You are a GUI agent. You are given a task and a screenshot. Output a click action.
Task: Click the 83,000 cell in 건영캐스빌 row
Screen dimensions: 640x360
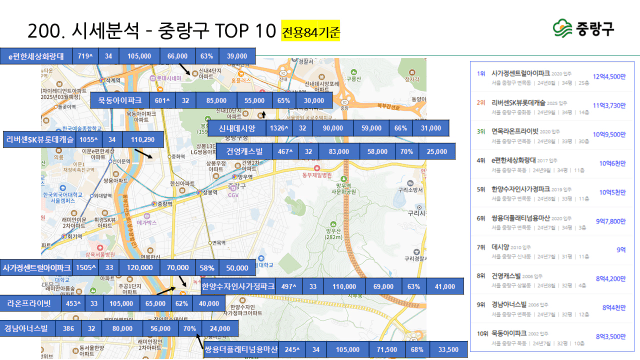[339, 151]
